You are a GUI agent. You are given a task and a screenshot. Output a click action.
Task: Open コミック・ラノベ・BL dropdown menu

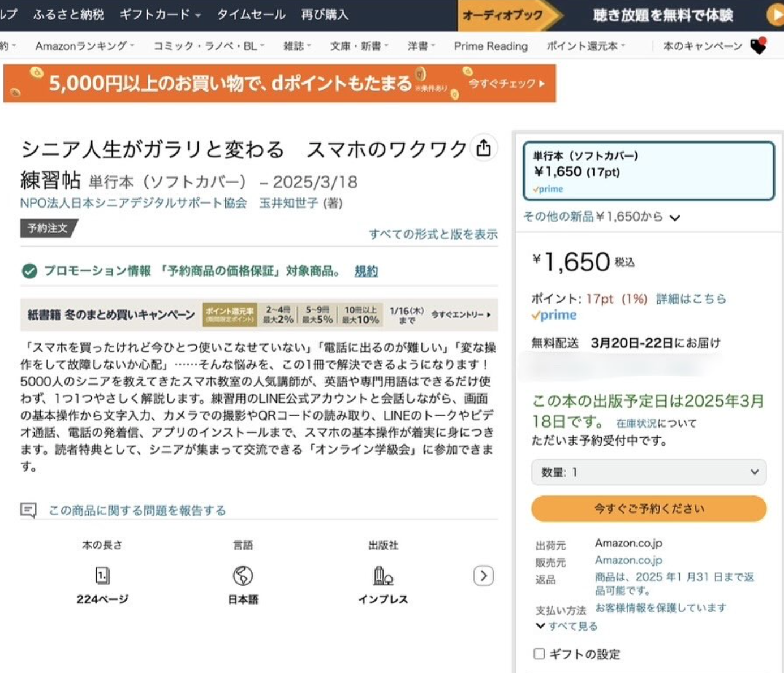pyautogui.click(x=209, y=46)
